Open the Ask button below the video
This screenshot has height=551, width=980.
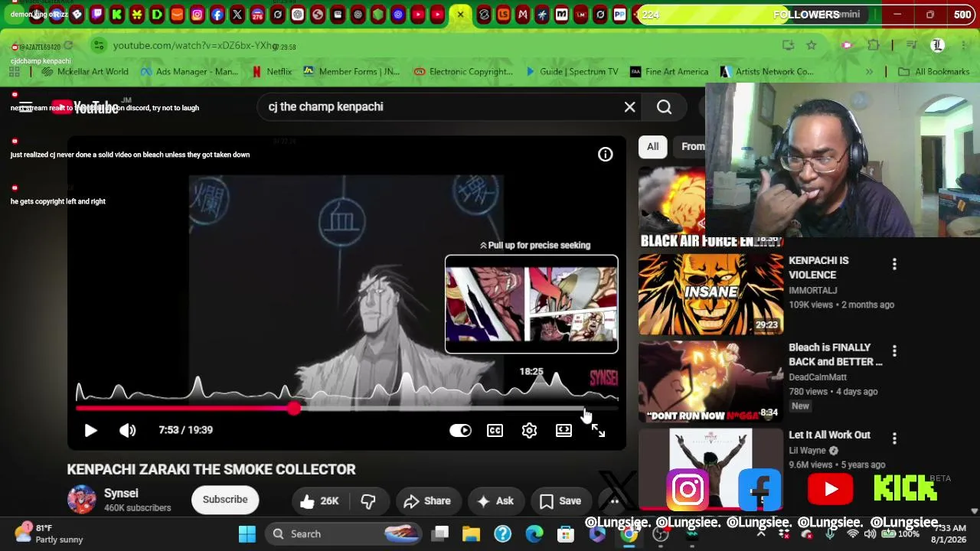(x=495, y=500)
